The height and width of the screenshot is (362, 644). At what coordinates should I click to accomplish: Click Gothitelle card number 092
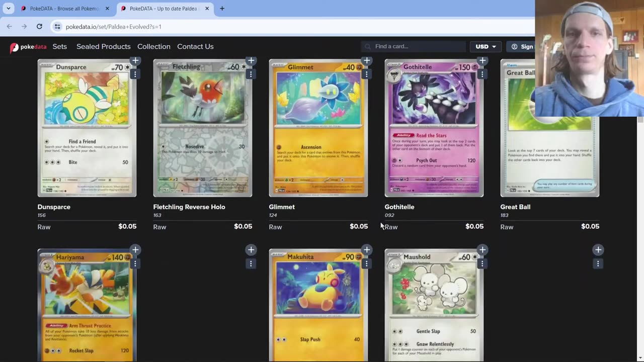pos(389,215)
